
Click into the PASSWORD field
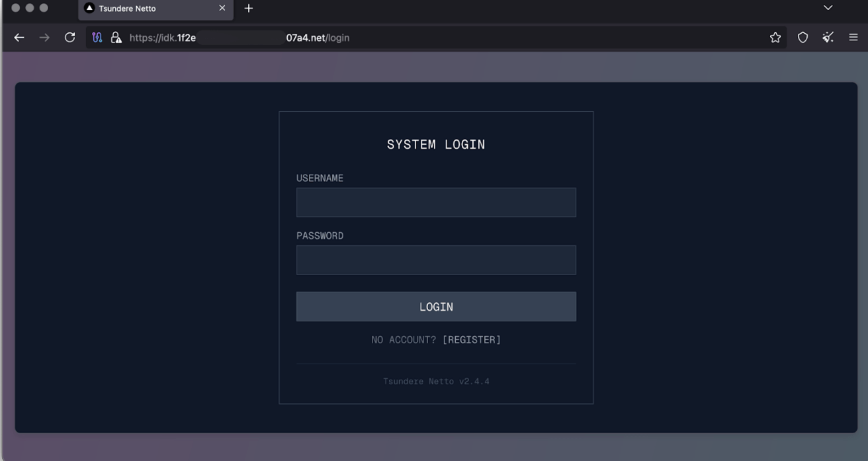436,260
